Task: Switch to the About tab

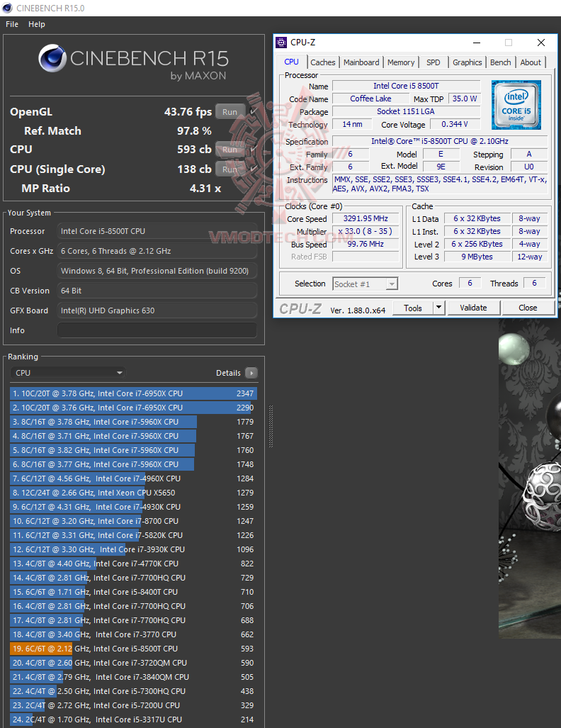Action: tap(531, 62)
